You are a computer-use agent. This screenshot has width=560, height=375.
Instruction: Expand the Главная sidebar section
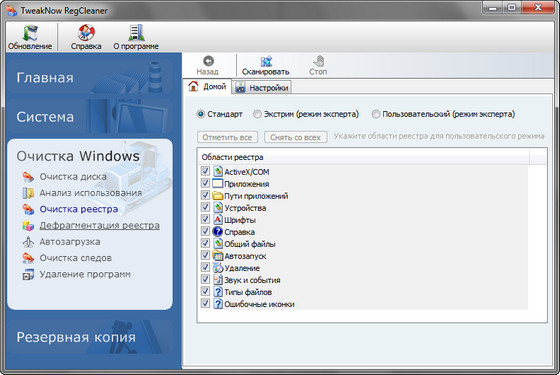click(45, 78)
